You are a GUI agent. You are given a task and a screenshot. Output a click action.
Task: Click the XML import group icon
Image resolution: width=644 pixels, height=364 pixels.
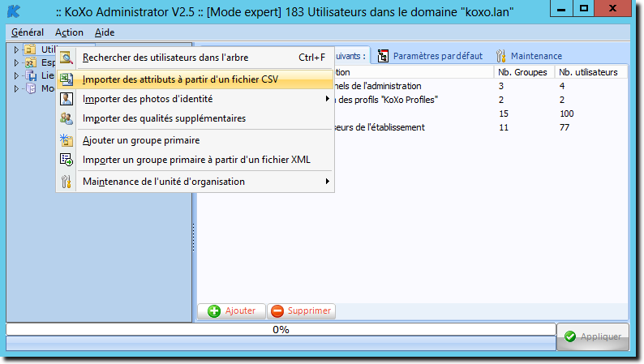click(67, 160)
